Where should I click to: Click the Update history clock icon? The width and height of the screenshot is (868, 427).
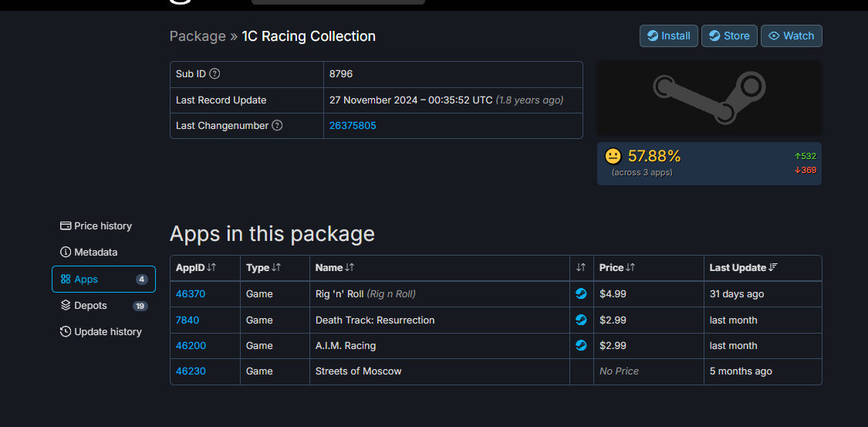(66, 332)
